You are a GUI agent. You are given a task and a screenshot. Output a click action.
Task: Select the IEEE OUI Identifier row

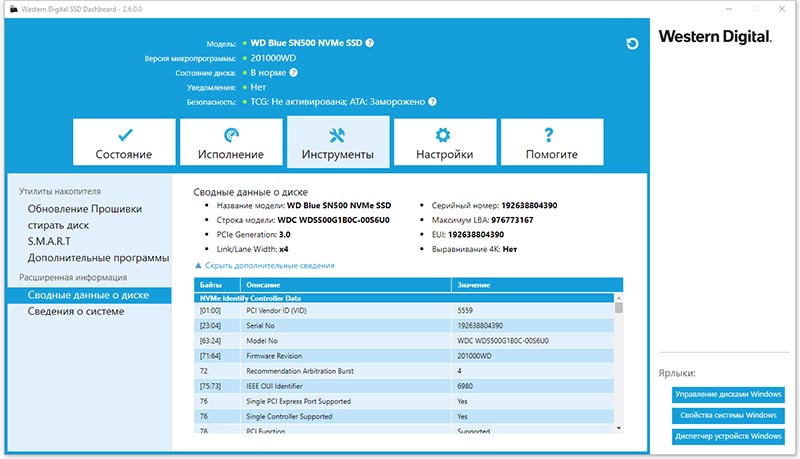tap(404, 386)
